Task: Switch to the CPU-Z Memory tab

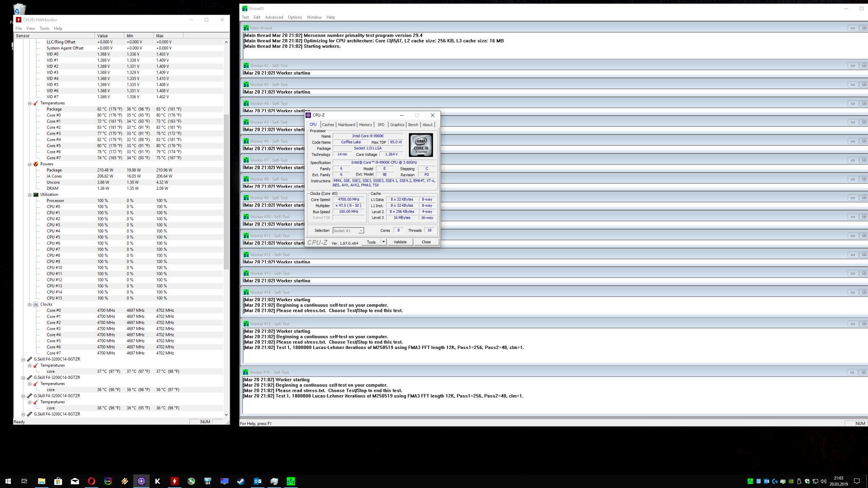Action: 365,125
